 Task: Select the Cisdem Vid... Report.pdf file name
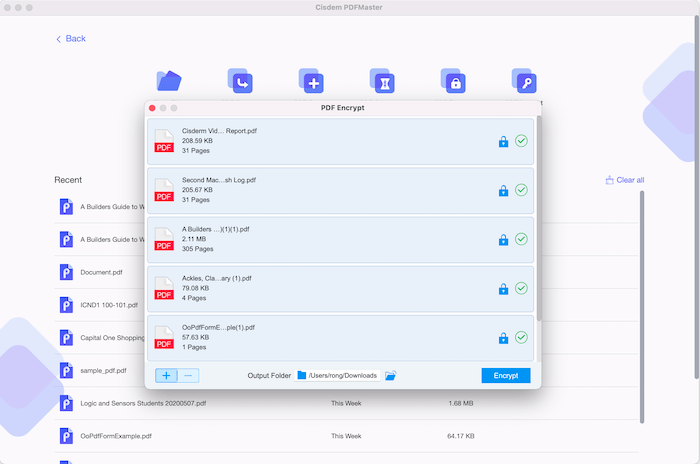(x=219, y=131)
